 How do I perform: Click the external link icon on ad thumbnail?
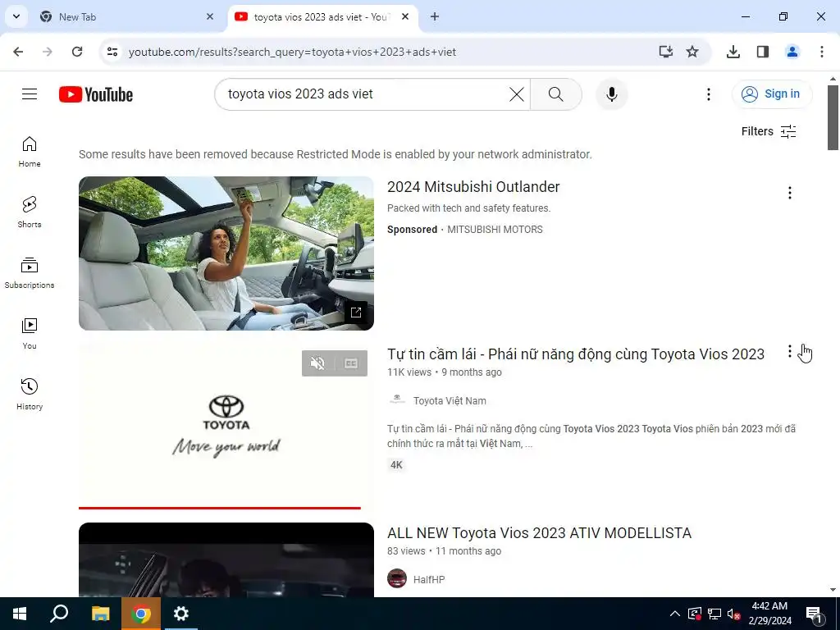[356, 313]
